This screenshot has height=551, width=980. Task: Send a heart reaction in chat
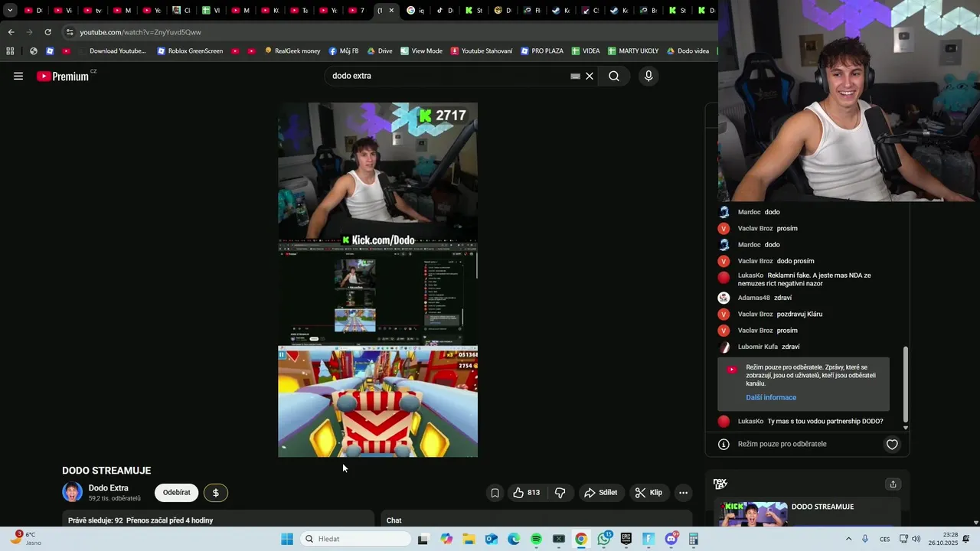[892, 444]
